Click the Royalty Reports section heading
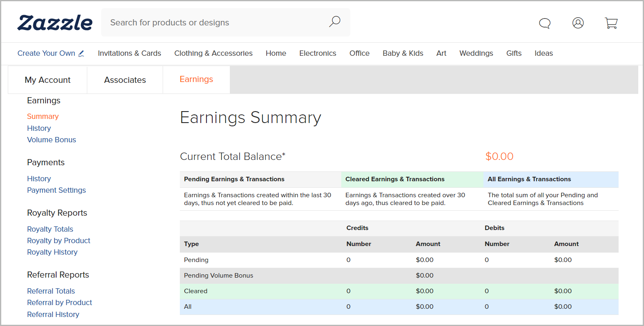 pyautogui.click(x=57, y=213)
